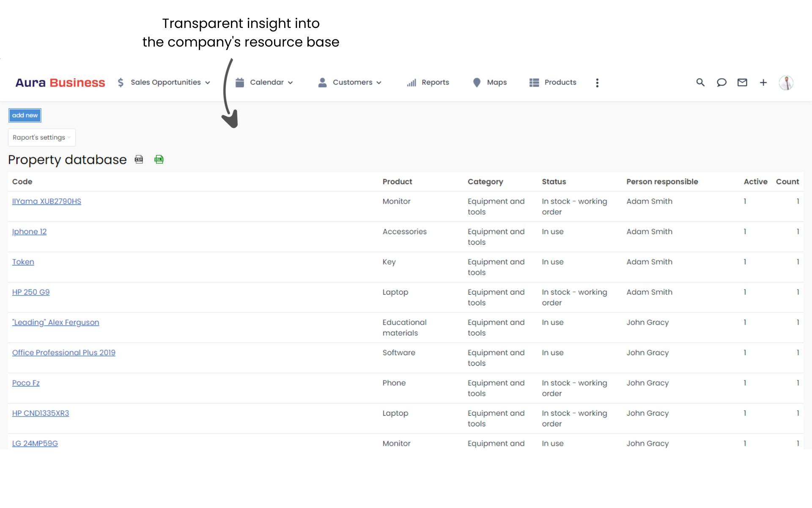The width and height of the screenshot is (812, 508).
Task: Sort by the Status column header
Action: 554,182
